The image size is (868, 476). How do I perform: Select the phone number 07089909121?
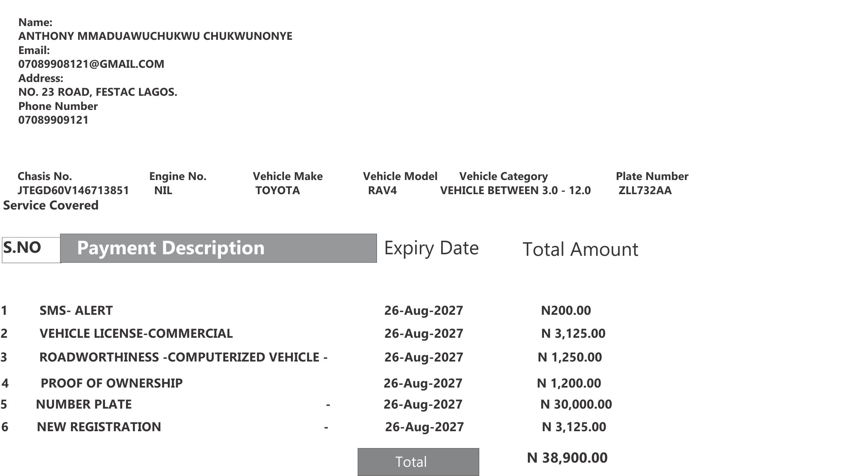coord(53,120)
